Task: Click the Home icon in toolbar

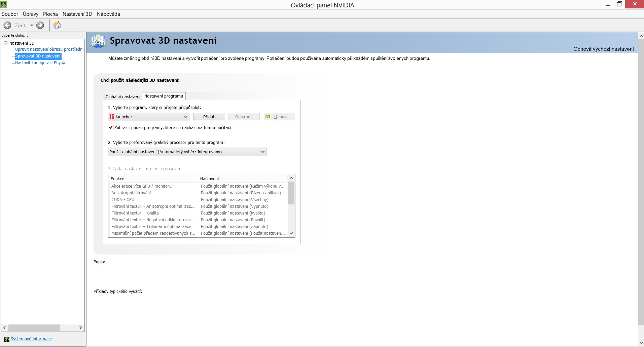Action: pos(57,25)
